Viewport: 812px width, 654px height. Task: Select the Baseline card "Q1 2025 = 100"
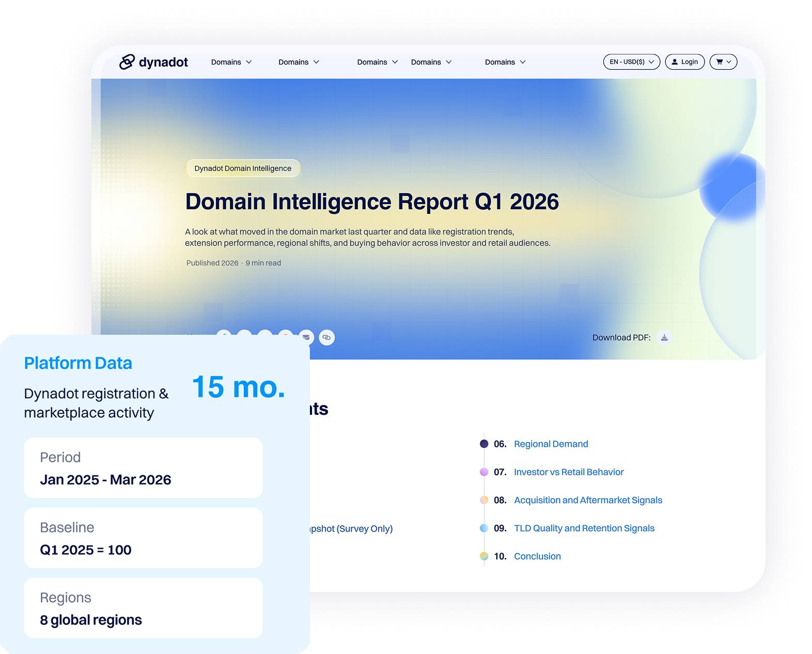(x=143, y=538)
